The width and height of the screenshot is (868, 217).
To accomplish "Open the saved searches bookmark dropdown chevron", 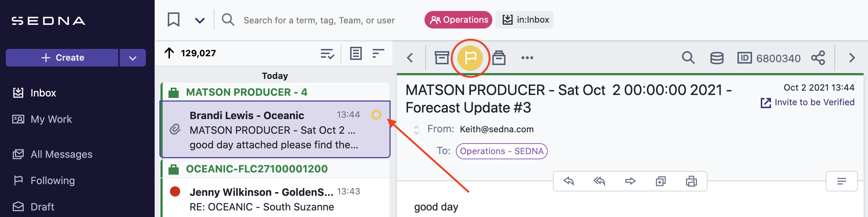I will tap(199, 20).
